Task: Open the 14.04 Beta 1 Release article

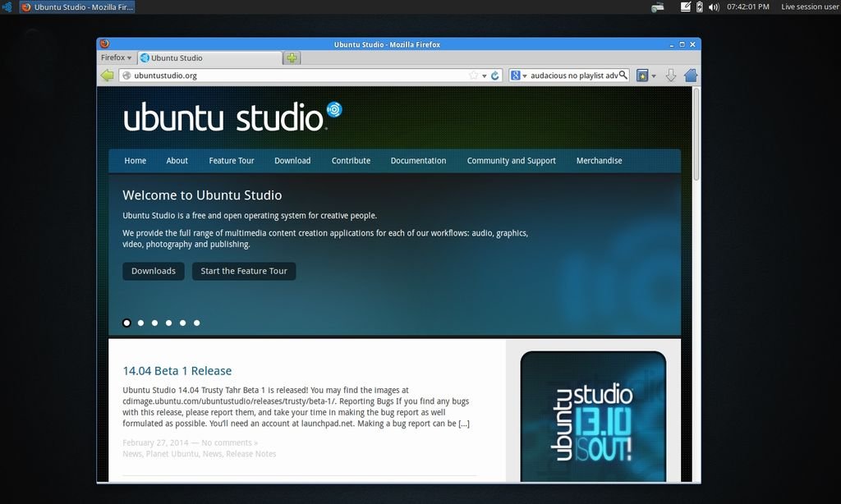Action: [177, 371]
